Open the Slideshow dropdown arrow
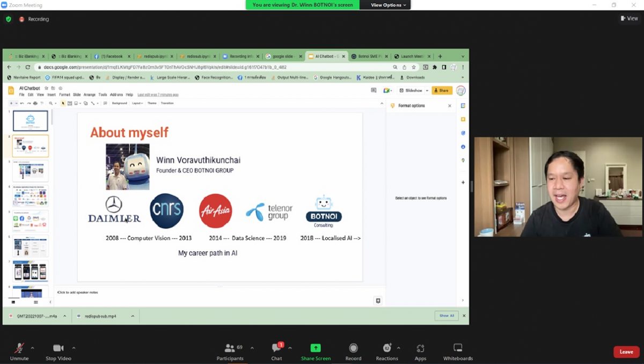 [426, 91]
